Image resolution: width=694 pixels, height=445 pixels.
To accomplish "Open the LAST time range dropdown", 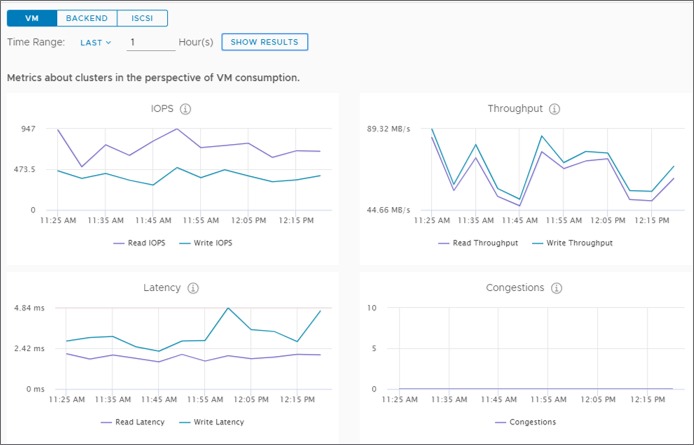I will tap(96, 42).
